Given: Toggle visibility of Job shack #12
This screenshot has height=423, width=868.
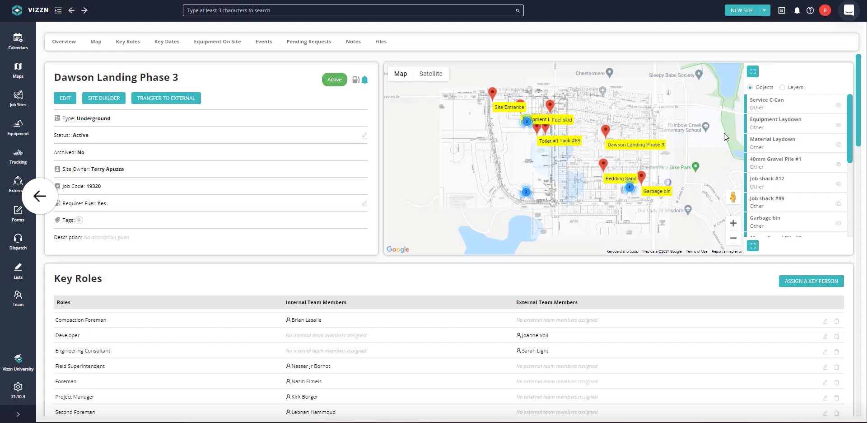Looking at the screenshot, I should pos(839,183).
